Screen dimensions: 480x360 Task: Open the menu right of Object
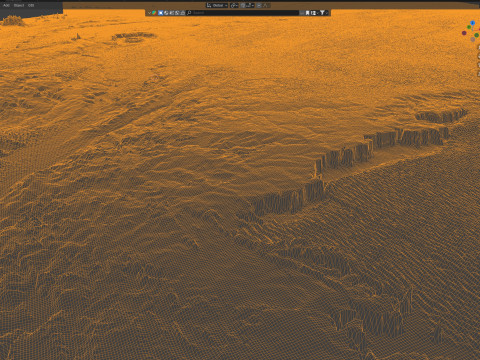(x=31, y=5)
